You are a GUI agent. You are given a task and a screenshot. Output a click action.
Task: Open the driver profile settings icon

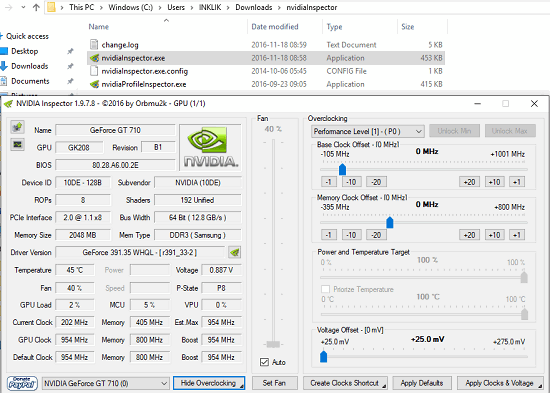click(x=234, y=252)
